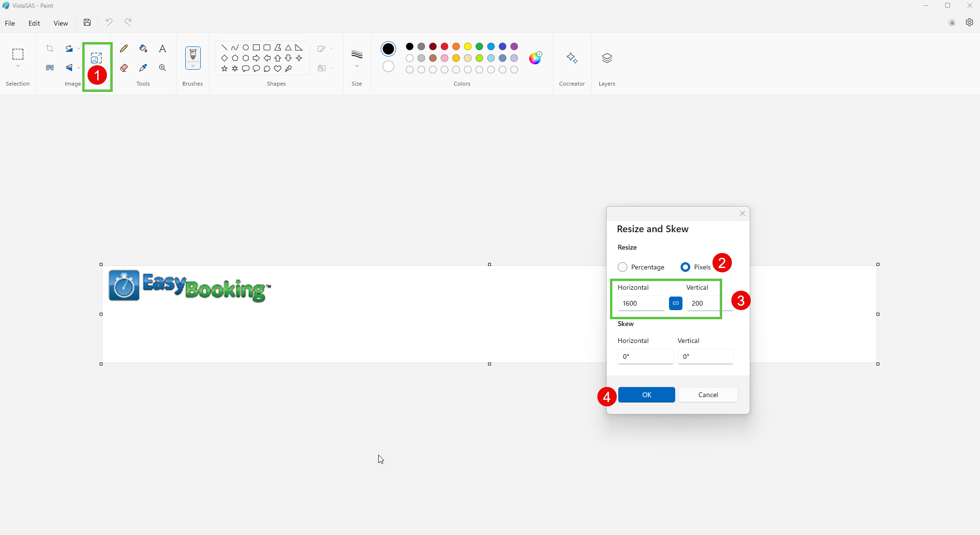The width and height of the screenshot is (980, 535).
Task: Click the Vertical resize field showing 200
Action: [x=710, y=303]
